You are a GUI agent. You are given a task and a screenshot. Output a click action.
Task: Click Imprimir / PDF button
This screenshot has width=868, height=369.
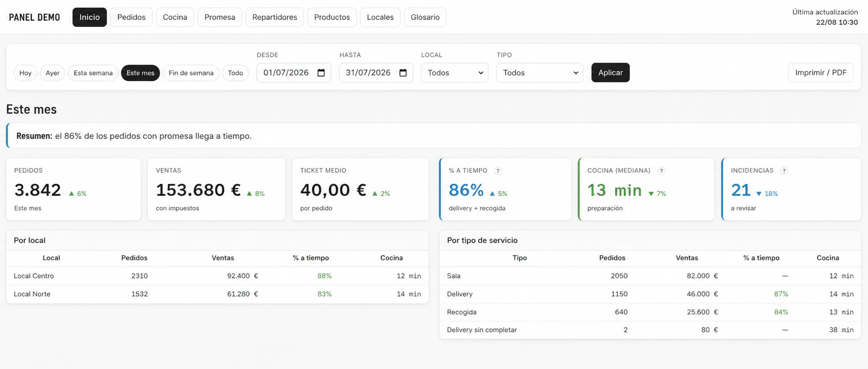(821, 73)
